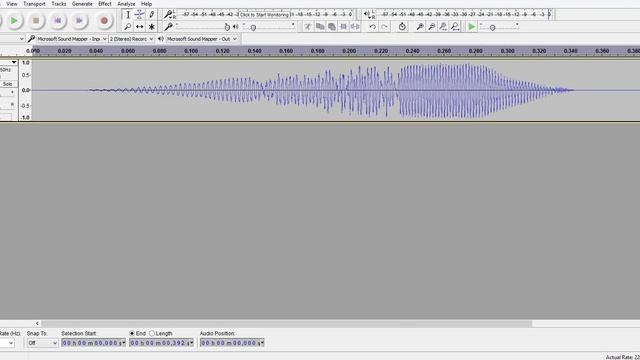The image size is (640, 360).
Task: Click the recording volume slider
Action: pyautogui.click(x=201, y=27)
